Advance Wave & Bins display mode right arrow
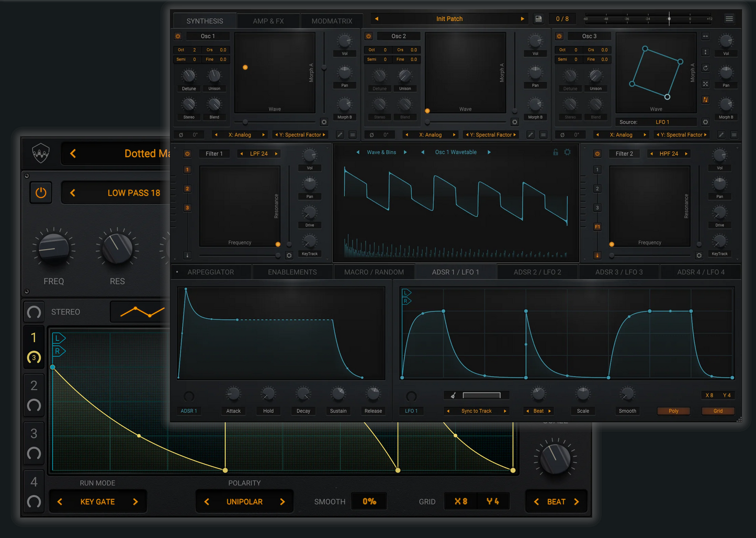 [x=405, y=152]
